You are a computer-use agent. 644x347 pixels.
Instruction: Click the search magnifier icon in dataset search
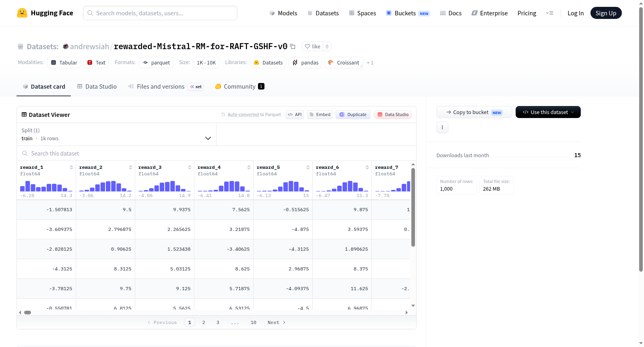point(25,154)
